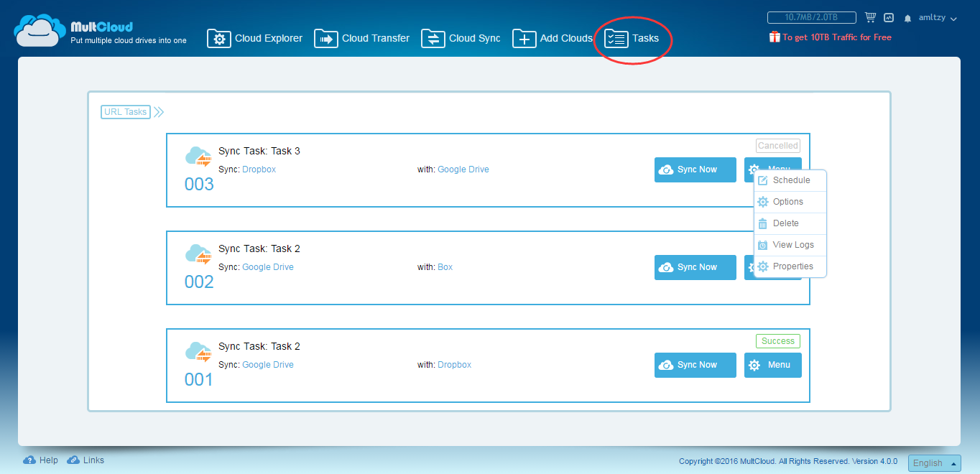Open Dropbox source link in Task 3

point(259,169)
